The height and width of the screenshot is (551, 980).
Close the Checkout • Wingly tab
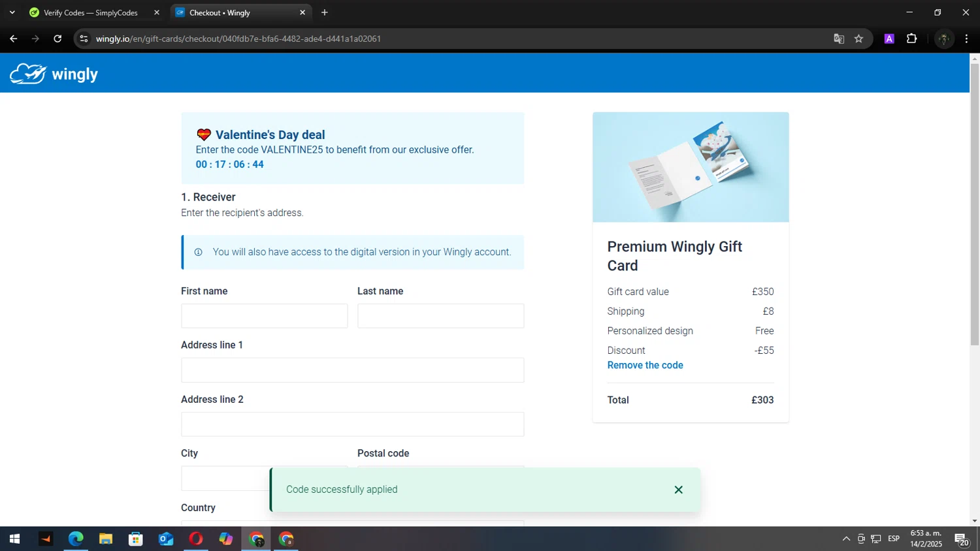(x=302, y=12)
